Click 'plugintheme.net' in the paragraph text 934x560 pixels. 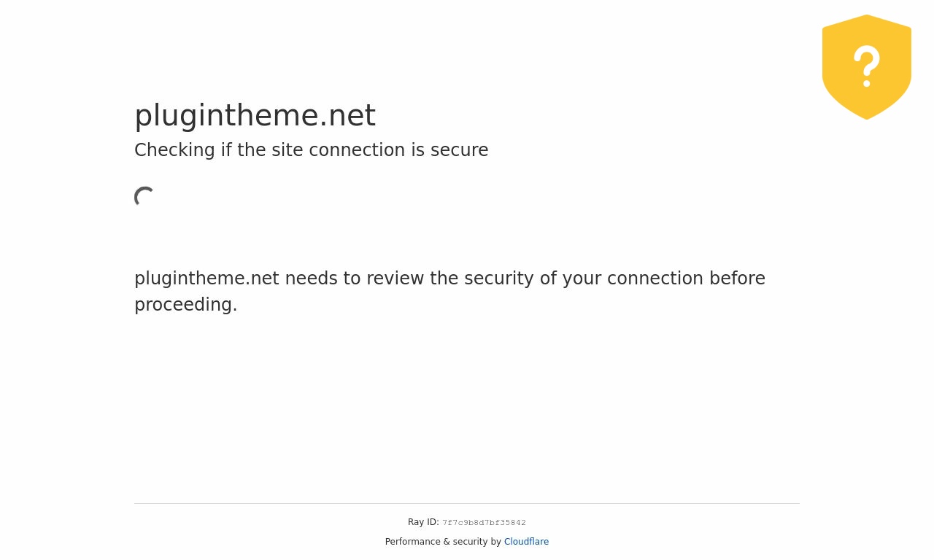click(x=207, y=279)
